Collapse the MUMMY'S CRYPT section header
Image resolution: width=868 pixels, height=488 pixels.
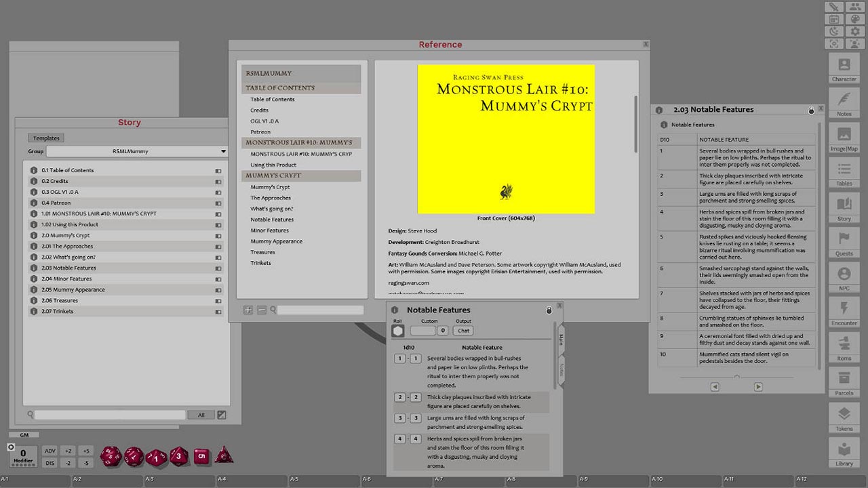[302, 176]
